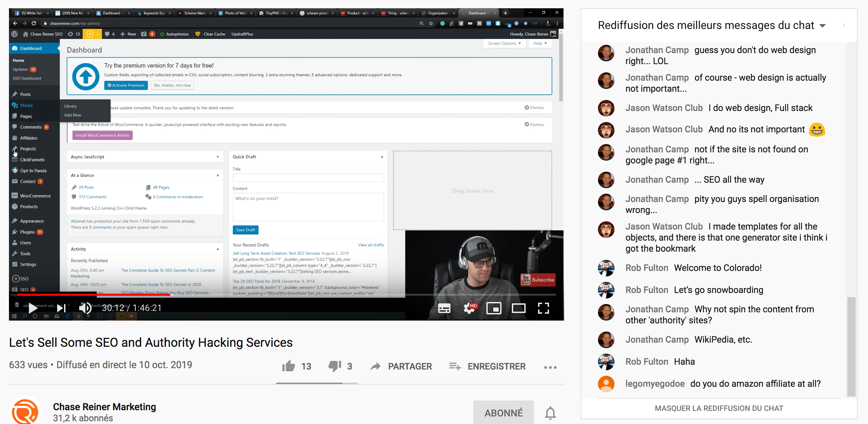
Task: Open 372 Comments link
Action: pos(92,197)
